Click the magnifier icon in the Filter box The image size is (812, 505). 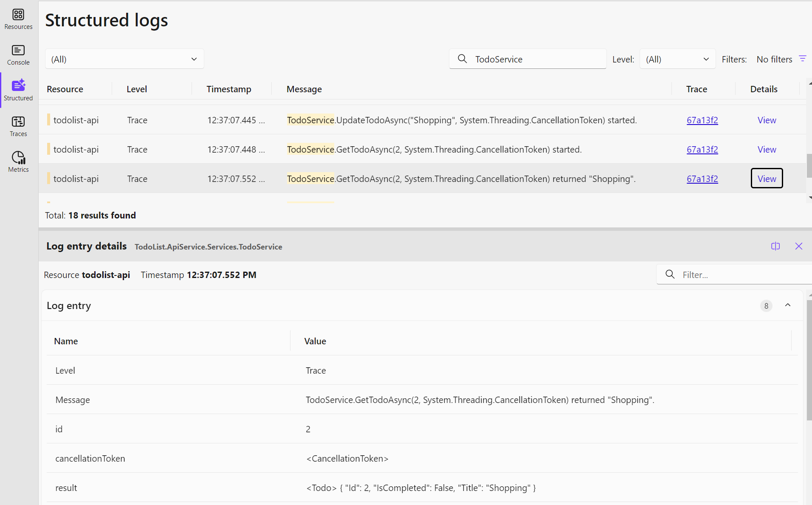pyautogui.click(x=670, y=274)
